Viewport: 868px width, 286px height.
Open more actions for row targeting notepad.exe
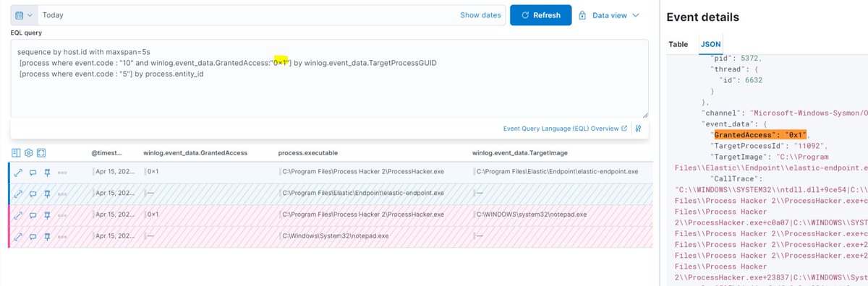click(x=62, y=214)
